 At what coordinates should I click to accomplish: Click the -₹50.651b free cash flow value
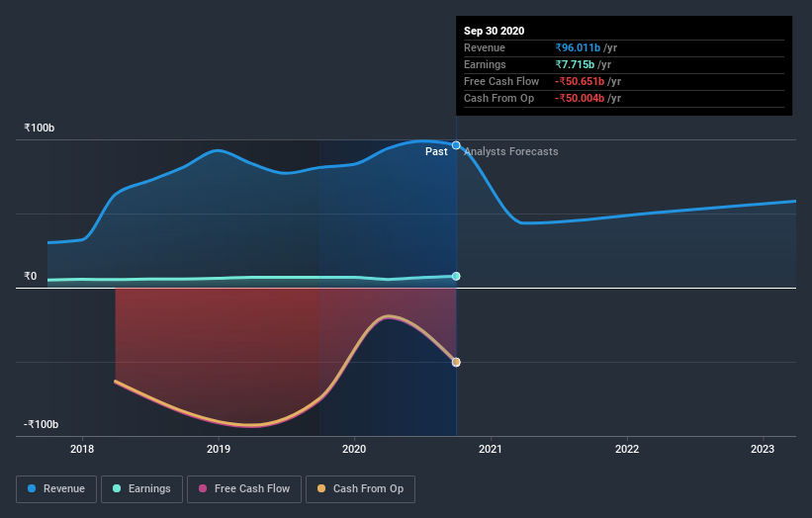click(x=580, y=81)
